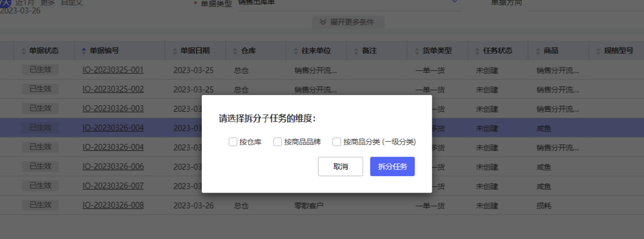Open document link IO-20230326-006
This screenshot has width=644, height=239.
pyautogui.click(x=113, y=167)
